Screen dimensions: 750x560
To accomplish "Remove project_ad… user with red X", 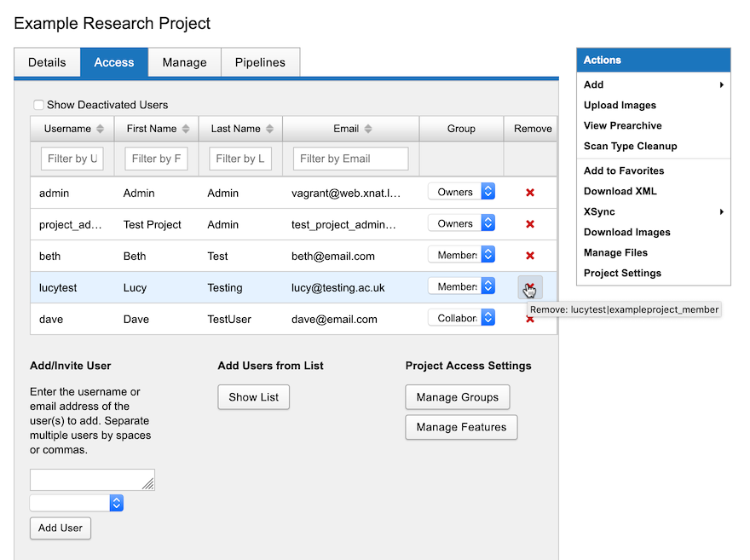I will coord(530,224).
